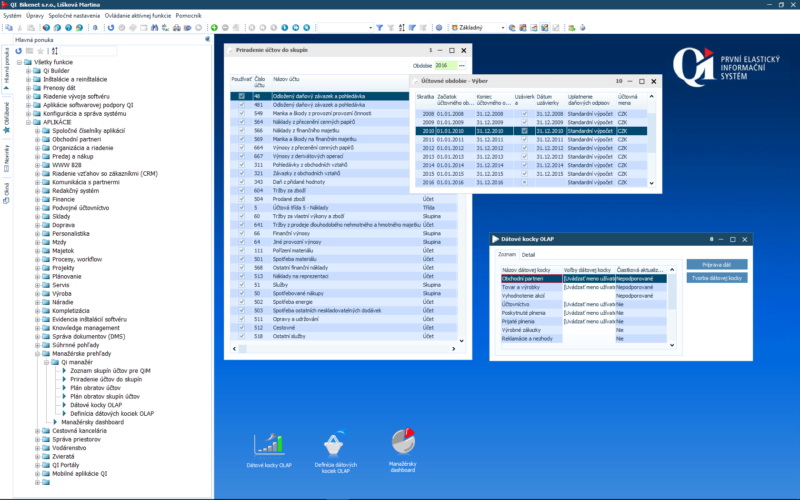Screen dimensions: 800x500
Task: Collapse the Manažérske prehľady tree node
Action: tap(37, 354)
